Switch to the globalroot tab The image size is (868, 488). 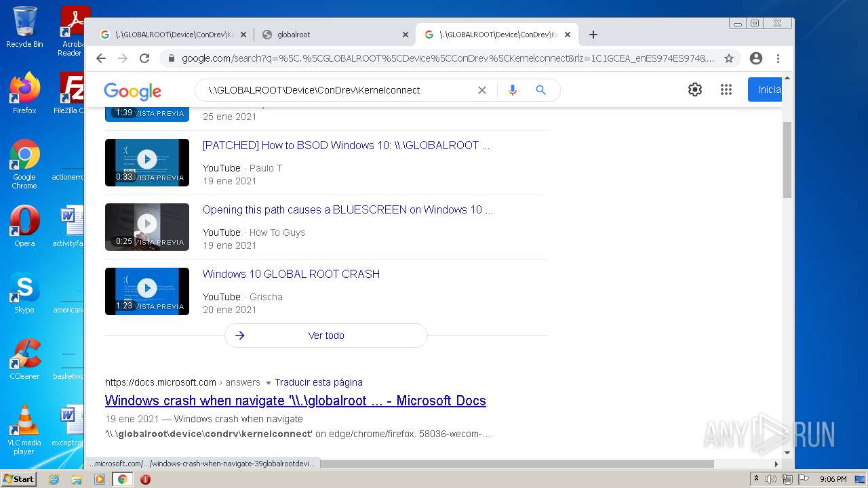[x=336, y=35]
